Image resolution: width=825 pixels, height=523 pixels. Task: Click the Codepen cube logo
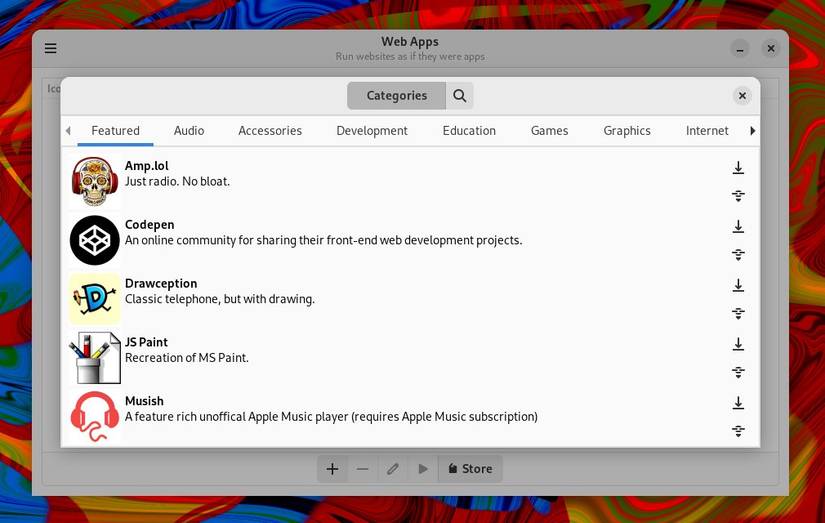pyautogui.click(x=95, y=240)
